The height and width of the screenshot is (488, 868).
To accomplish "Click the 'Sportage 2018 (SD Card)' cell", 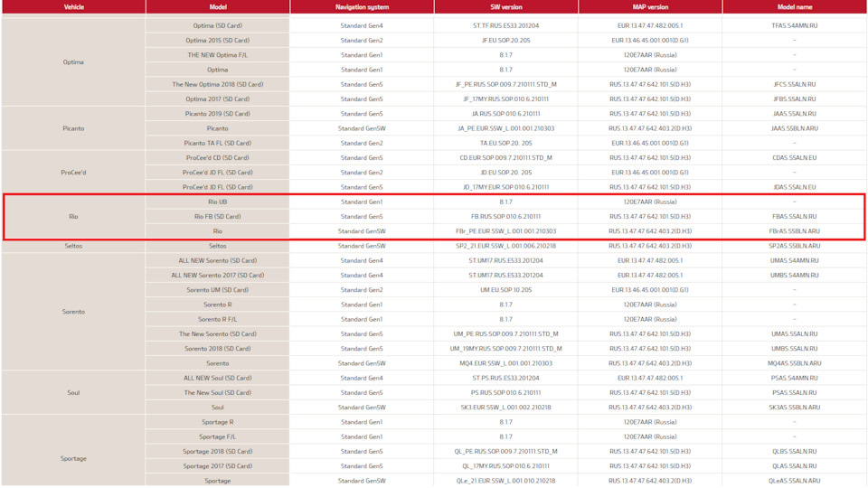I will (x=218, y=452).
